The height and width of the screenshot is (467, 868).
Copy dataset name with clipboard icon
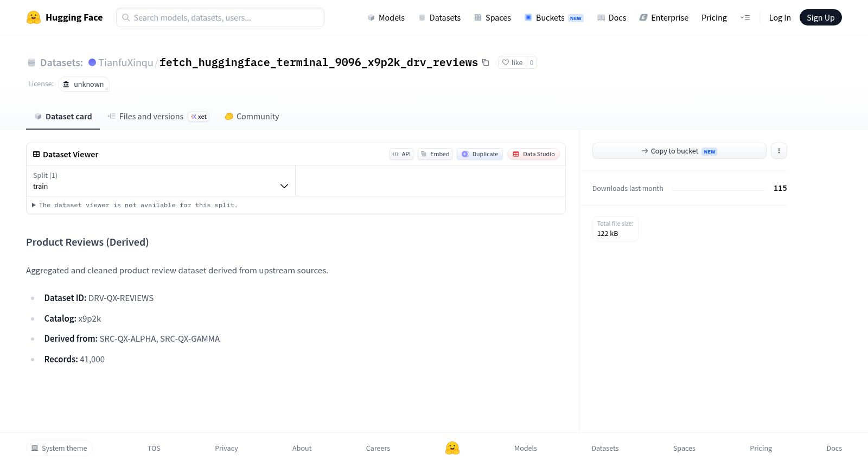(x=486, y=62)
